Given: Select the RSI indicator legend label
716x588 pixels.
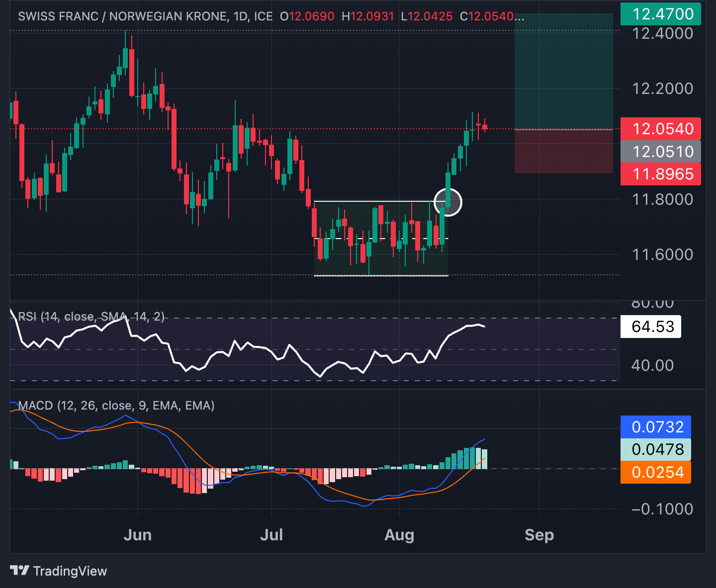Looking at the screenshot, I should (x=90, y=317).
